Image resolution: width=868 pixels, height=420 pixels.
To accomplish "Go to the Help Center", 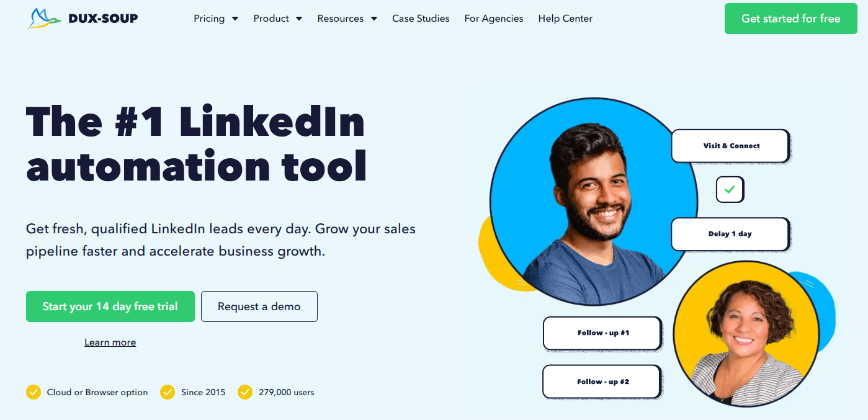I will click(x=565, y=19).
